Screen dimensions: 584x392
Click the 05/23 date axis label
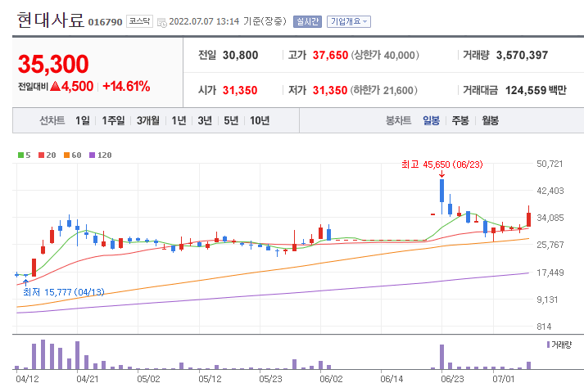270,379
